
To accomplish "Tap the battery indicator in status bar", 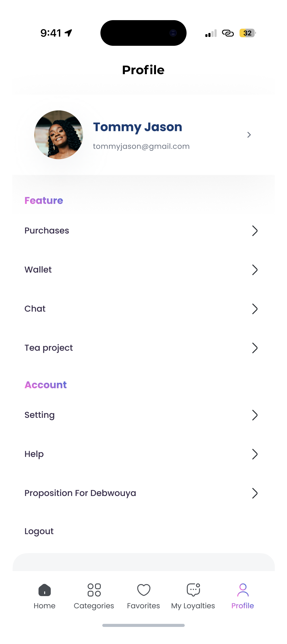I will (x=247, y=33).
